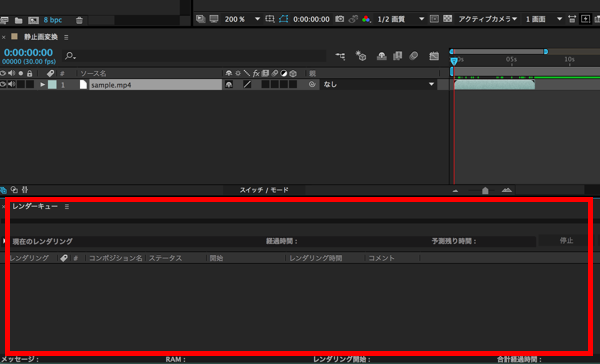The width and height of the screenshot is (600, 364).
Task: Click the timeline layer search field
Action: [195, 56]
